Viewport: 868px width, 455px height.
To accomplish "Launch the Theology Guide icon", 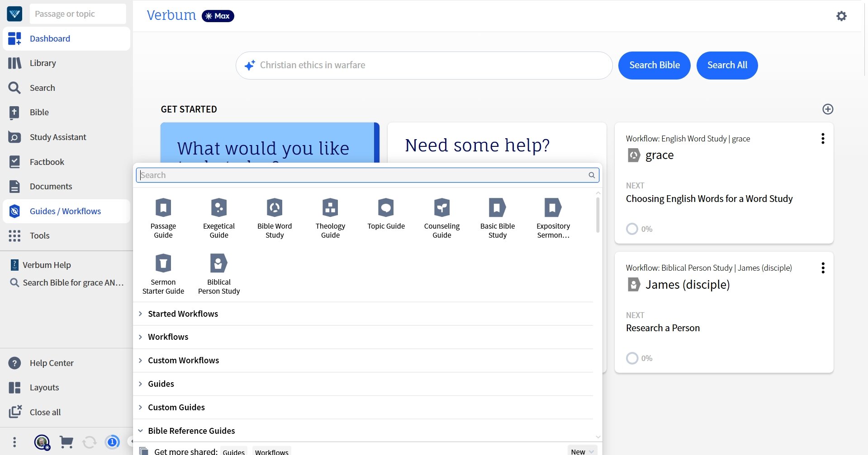I will 330,208.
